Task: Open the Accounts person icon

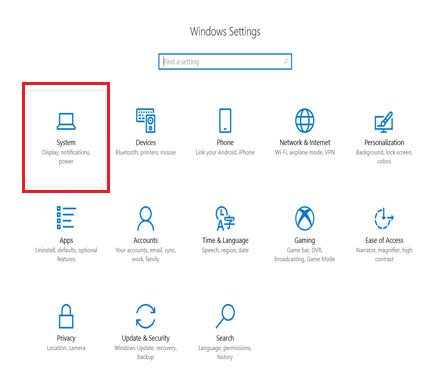Action: coord(146,218)
